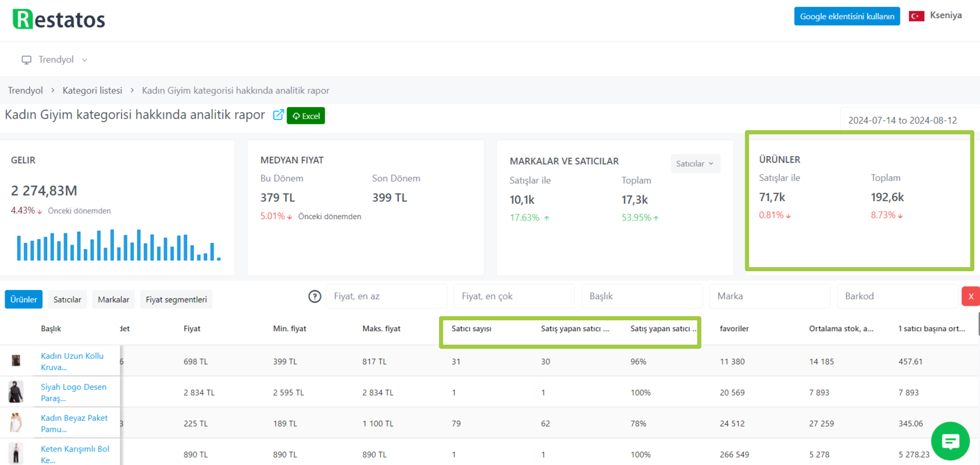Click thumbnail of 'Siyah Logo Desen' product
Viewport: 980px width, 465px height.
(16, 392)
